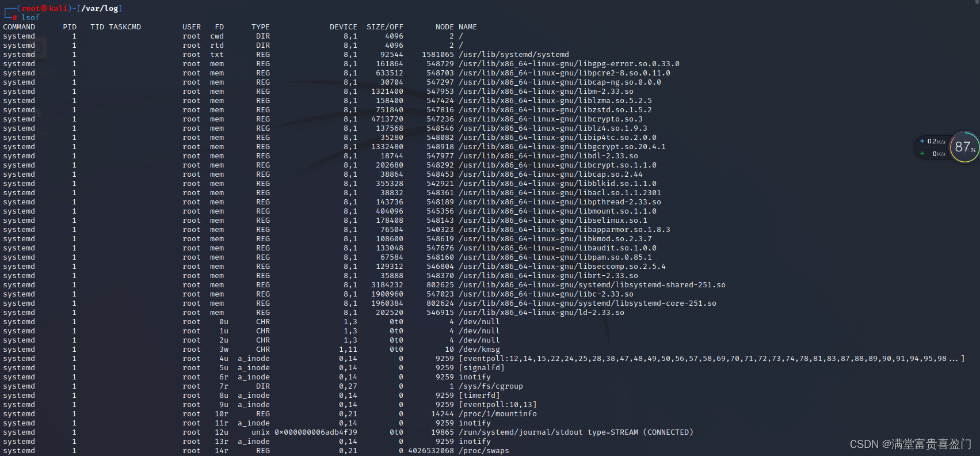Click libmount.so.1.1.0 library path
The width and height of the screenshot is (980, 456).
click(558, 211)
